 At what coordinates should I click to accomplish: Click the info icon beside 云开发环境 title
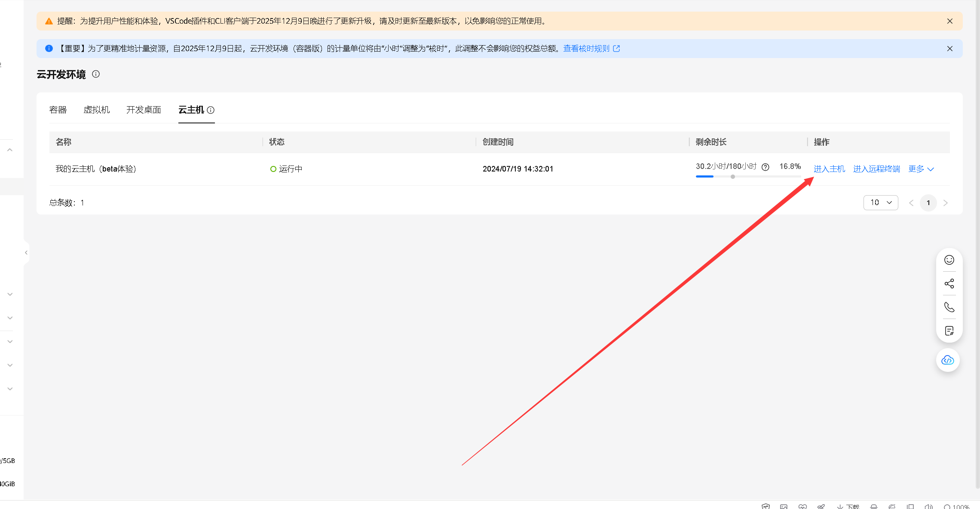[95, 74]
